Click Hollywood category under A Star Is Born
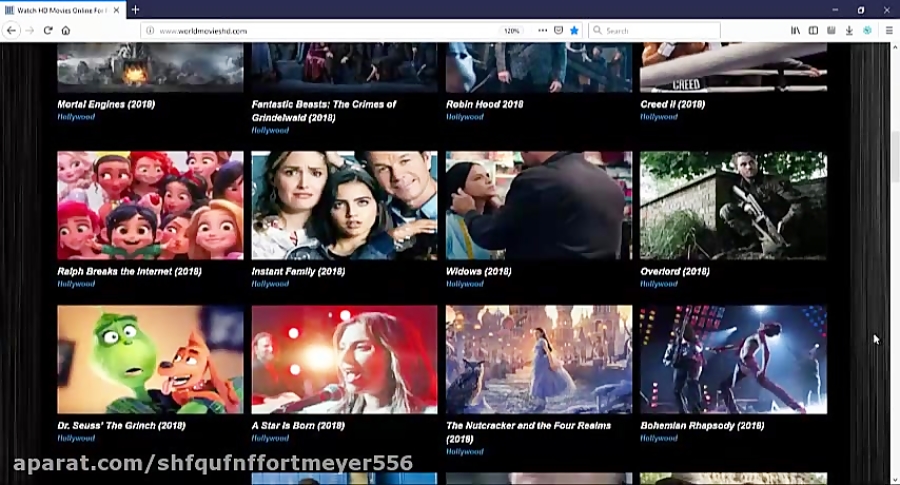Screen dimensions: 900x485 pyautogui.click(x=270, y=439)
